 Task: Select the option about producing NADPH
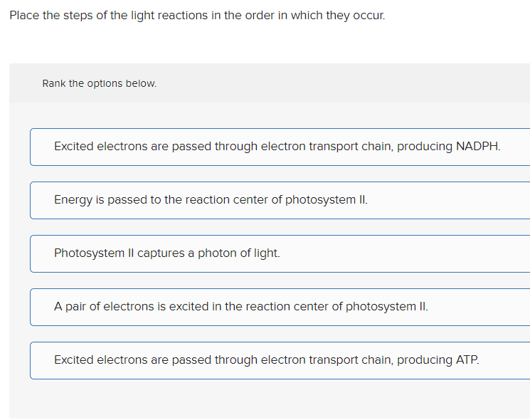pyautogui.click(x=277, y=147)
